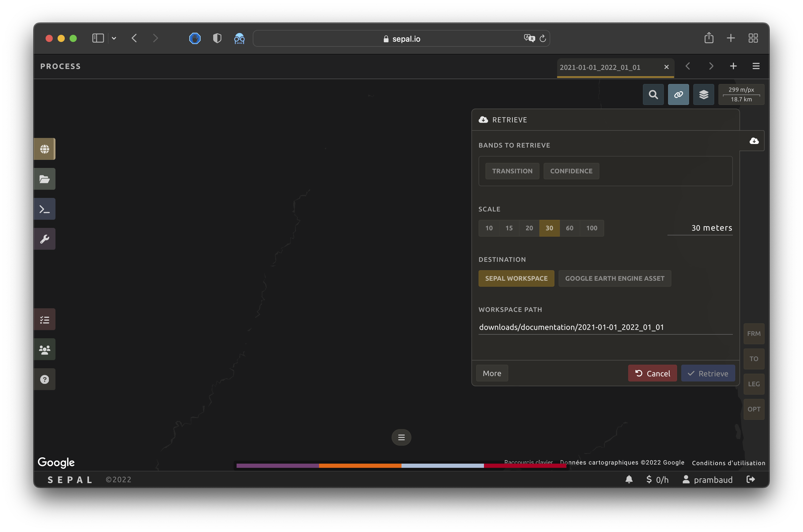The width and height of the screenshot is (803, 532).
Task: Toggle the CONFIDENCE band selection
Action: click(571, 171)
